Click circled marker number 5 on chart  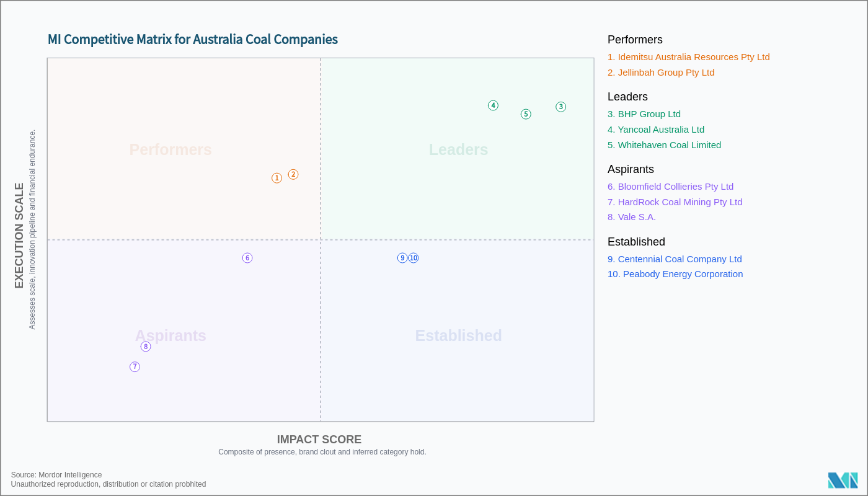click(526, 114)
